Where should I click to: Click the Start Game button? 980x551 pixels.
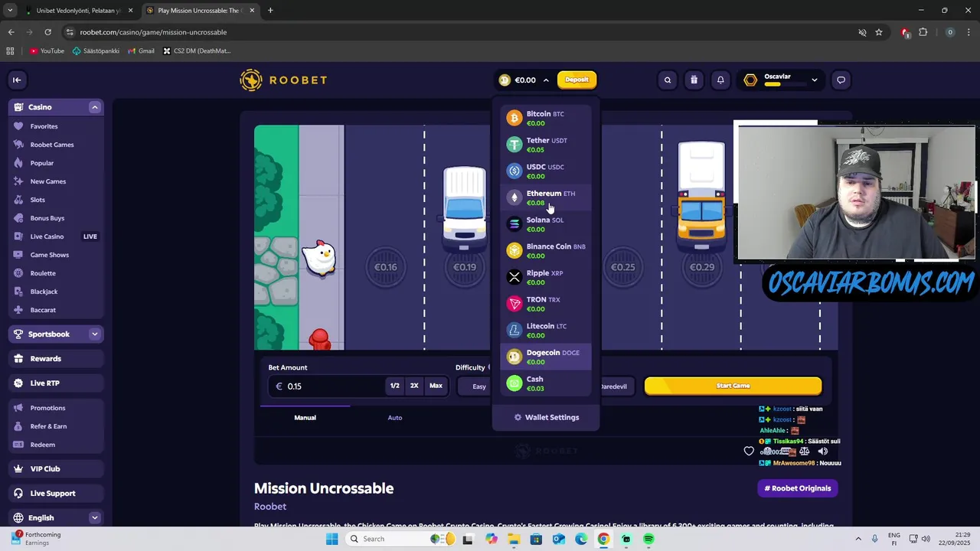point(733,386)
